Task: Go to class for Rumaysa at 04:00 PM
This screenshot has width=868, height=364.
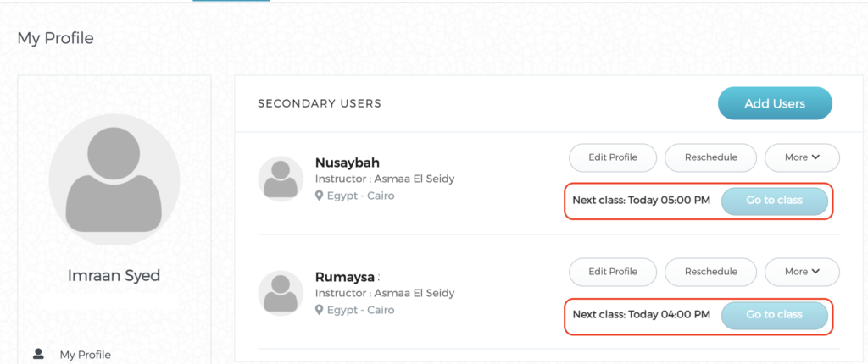Action: point(775,315)
